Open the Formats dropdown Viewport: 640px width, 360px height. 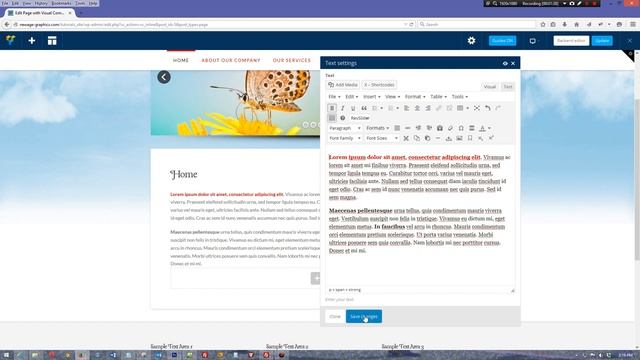pos(378,128)
